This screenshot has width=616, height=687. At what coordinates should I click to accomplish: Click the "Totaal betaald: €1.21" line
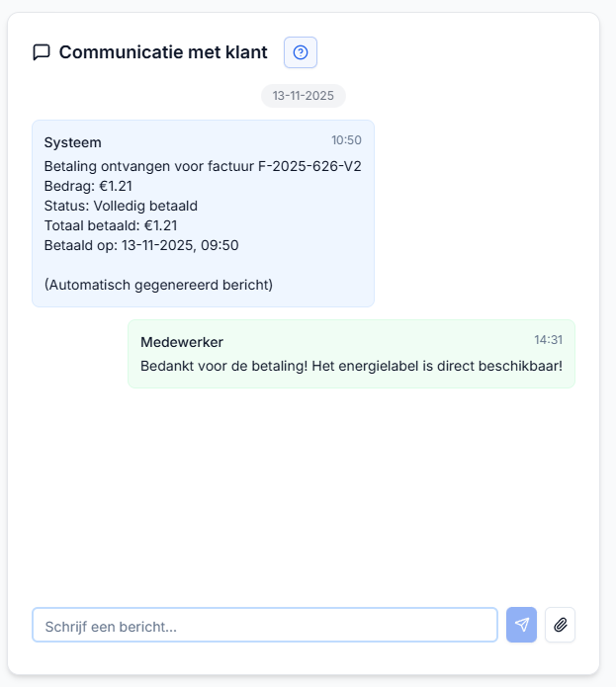[111, 225]
